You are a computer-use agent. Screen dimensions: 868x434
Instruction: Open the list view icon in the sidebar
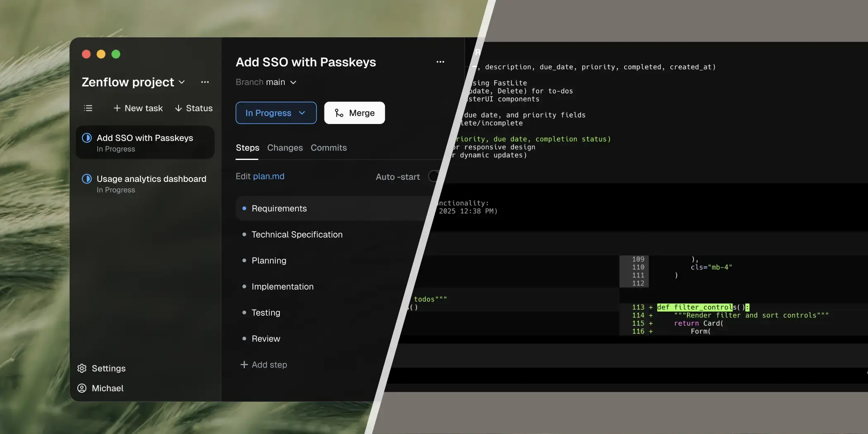88,108
